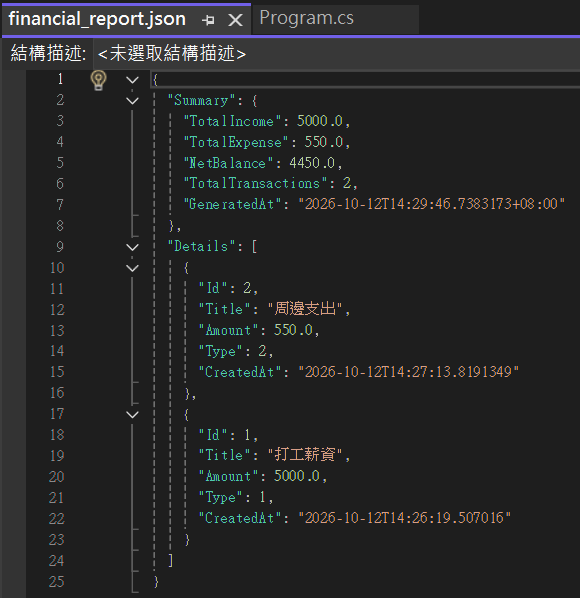Image resolution: width=580 pixels, height=598 pixels.
Task: Click the 結構描述 label
Action: (x=48, y=53)
